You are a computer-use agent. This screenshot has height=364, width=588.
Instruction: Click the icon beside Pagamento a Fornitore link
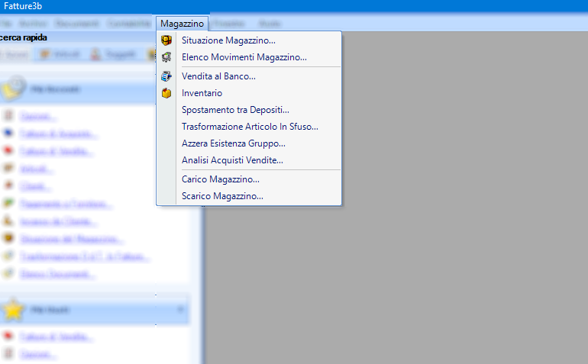9,205
